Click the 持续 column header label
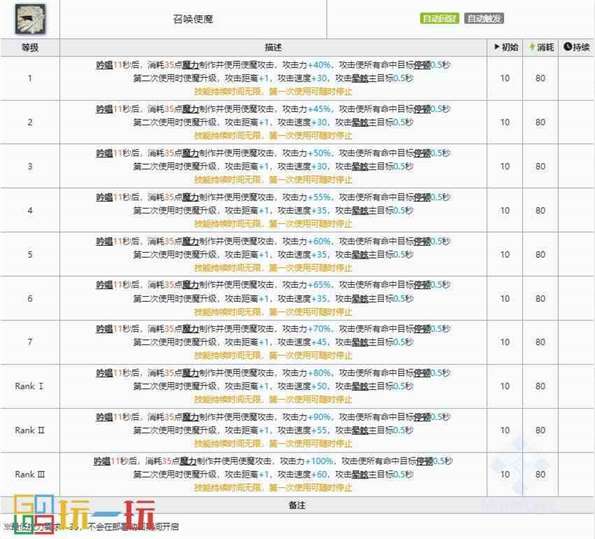 tap(581, 47)
